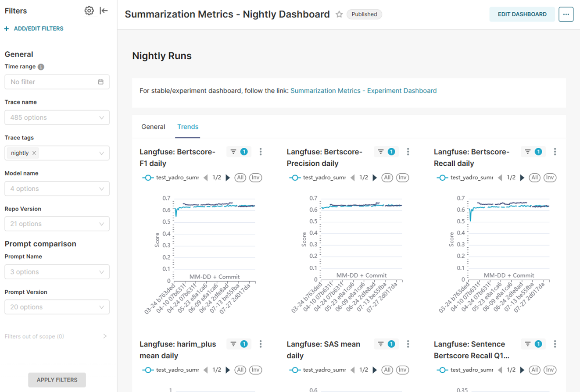This screenshot has height=392, width=580.
Task: Expand the Trace name dropdown
Action: pyautogui.click(x=57, y=118)
